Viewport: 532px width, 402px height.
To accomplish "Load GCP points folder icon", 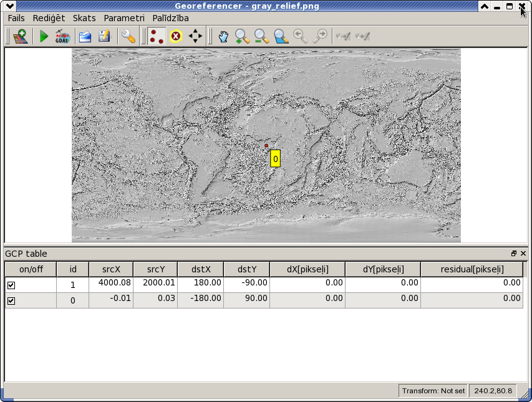I will 85,36.
